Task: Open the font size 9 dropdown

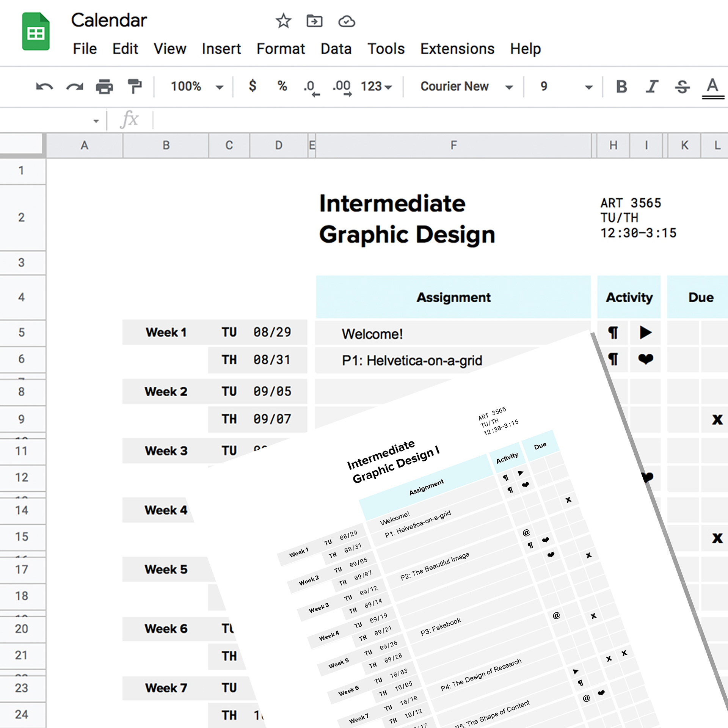Action: (566, 86)
